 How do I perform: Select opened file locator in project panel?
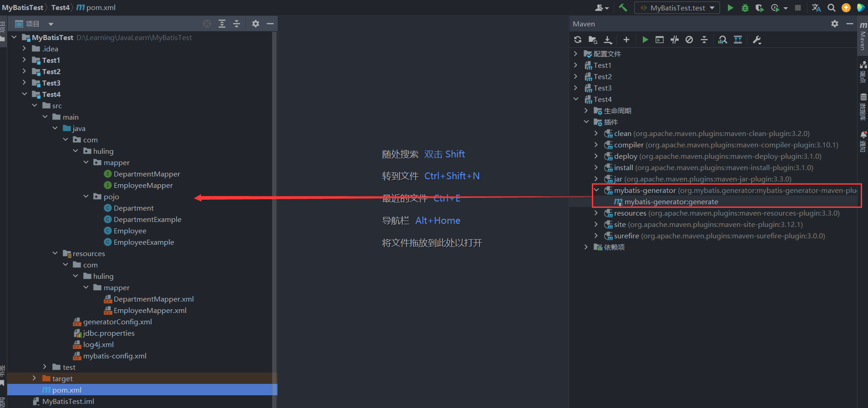tap(207, 24)
